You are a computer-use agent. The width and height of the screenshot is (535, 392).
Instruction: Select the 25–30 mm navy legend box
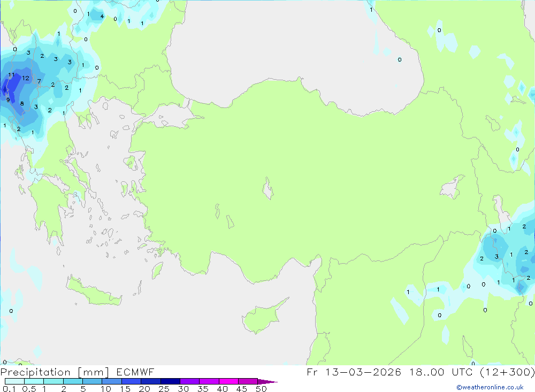(170, 381)
